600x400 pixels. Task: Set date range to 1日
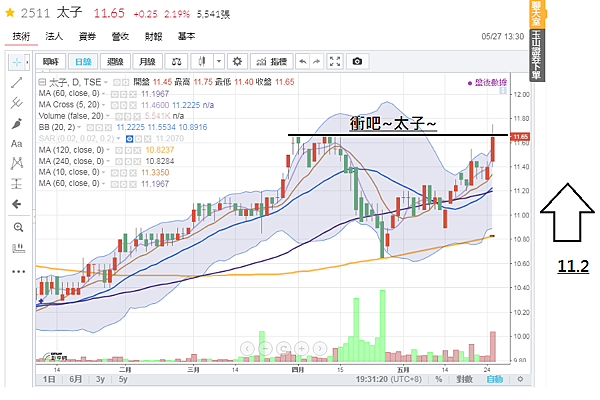[49, 379]
